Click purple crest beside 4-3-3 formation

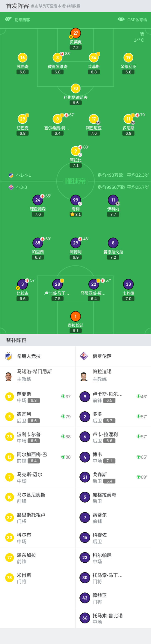[x=11, y=187]
